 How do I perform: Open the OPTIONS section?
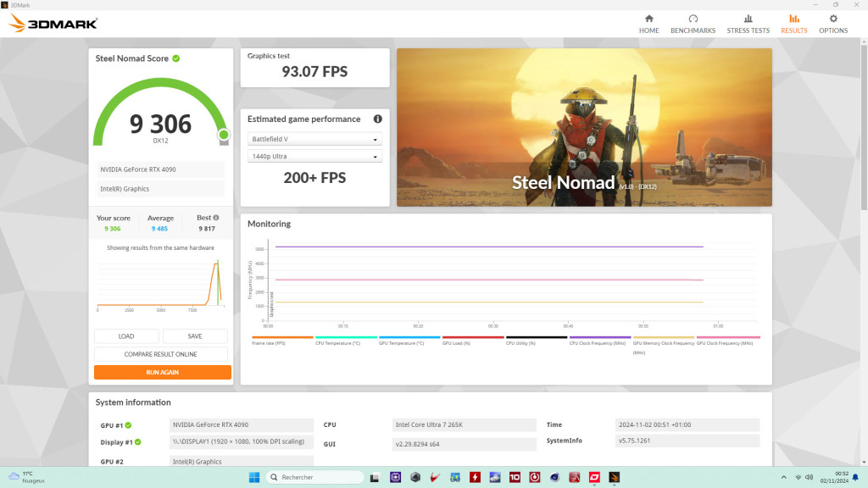pos(833,25)
